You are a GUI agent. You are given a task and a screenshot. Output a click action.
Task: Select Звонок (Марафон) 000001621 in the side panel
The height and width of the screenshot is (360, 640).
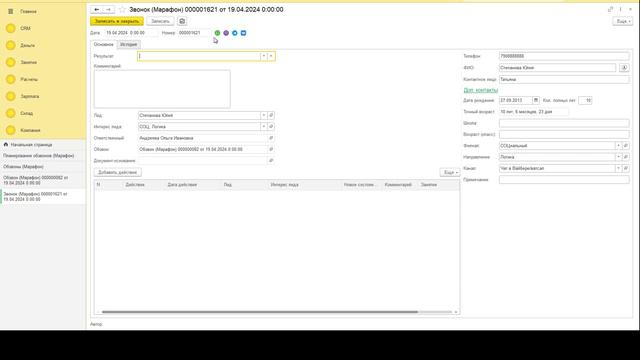coord(43,197)
